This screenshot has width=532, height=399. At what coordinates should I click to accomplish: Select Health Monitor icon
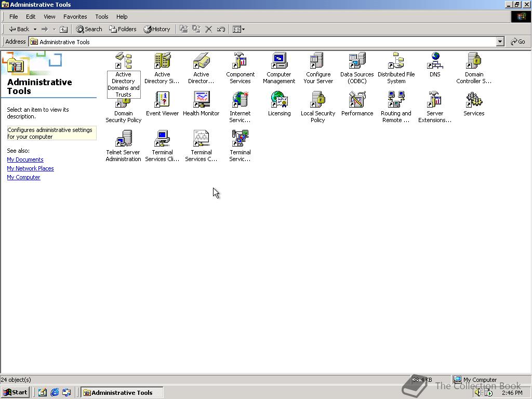201,99
